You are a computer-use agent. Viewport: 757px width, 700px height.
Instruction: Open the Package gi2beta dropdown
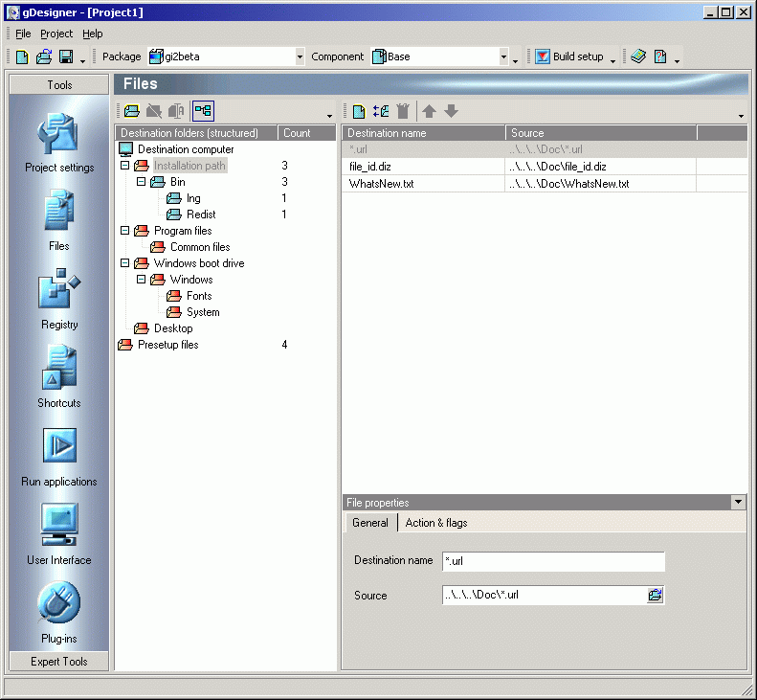point(300,57)
